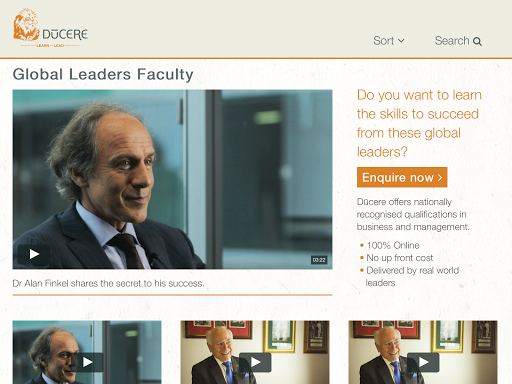Play the first bottom thumbnail video

(x=87, y=362)
